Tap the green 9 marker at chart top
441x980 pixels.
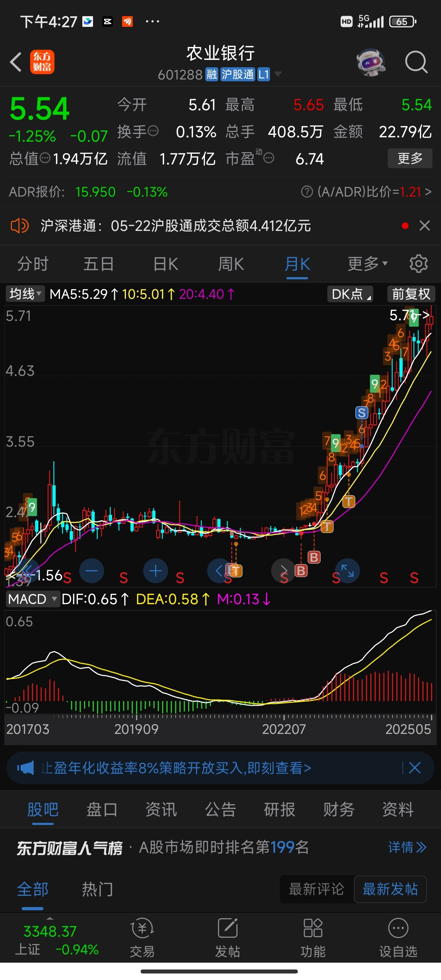[414, 318]
